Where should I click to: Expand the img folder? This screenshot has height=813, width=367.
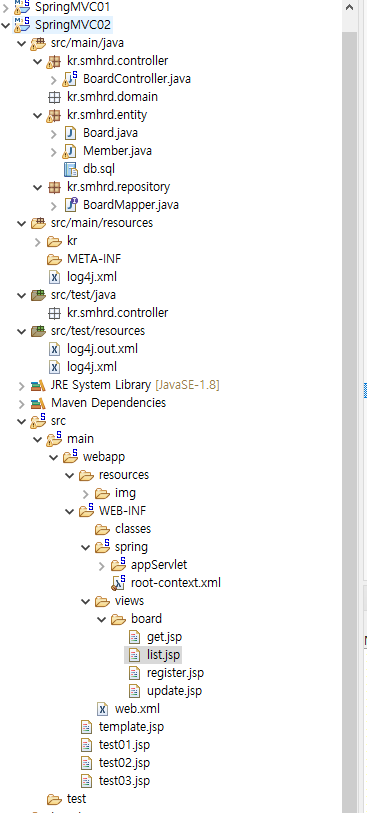tap(86, 493)
